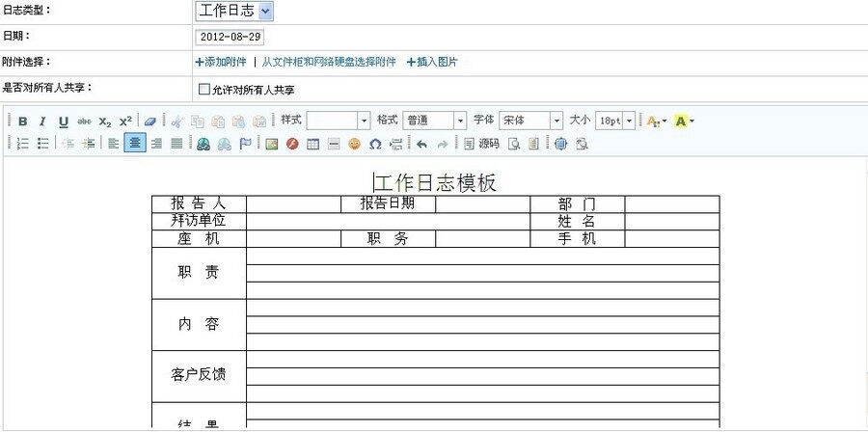Enable 允许对所有人共享 checkbox

click(203, 90)
